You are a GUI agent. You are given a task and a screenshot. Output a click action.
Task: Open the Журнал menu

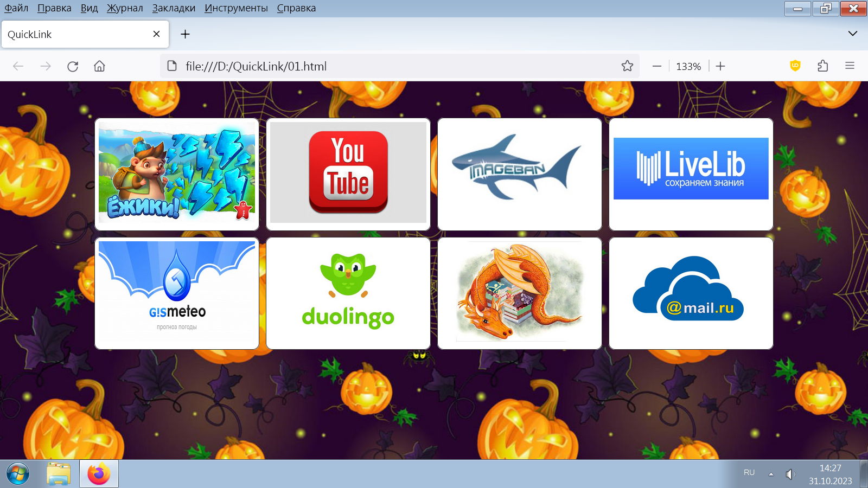[x=125, y=8]
